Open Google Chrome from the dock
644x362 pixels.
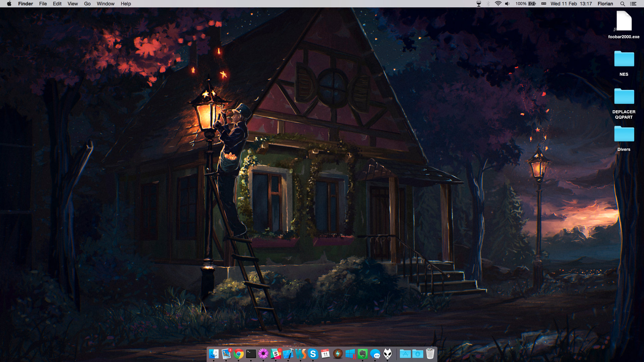click(238, 354)
